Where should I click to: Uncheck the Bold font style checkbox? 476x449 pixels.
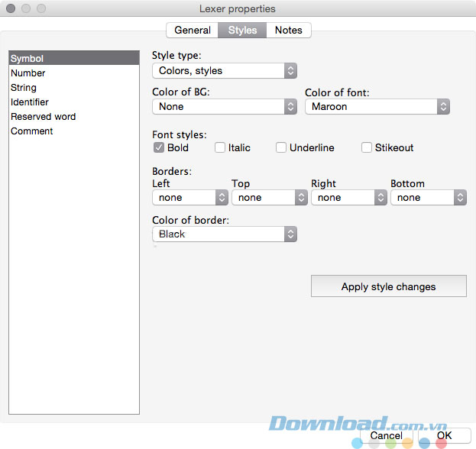[x=159, y=147]
